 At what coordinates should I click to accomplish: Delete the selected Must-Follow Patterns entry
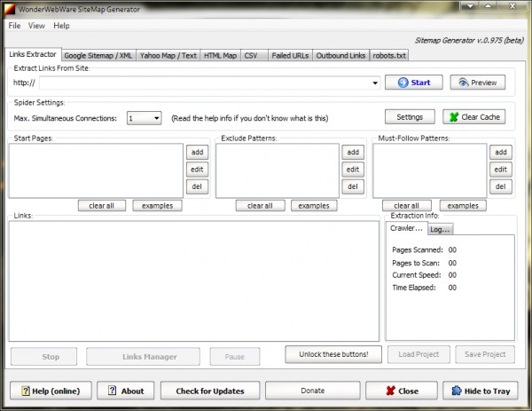(501, 186)
